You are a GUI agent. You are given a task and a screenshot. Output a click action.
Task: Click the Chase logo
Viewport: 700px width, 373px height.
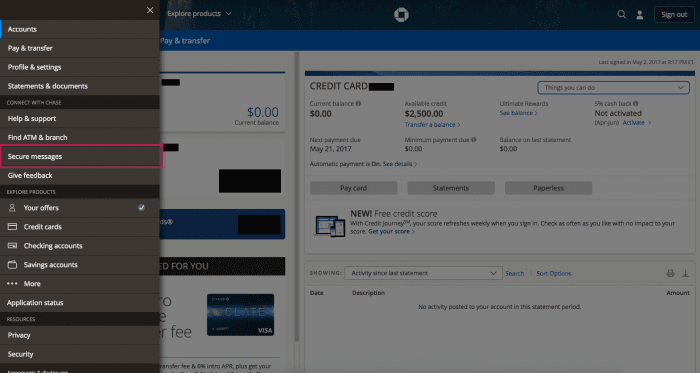click(x=401, y=15)
